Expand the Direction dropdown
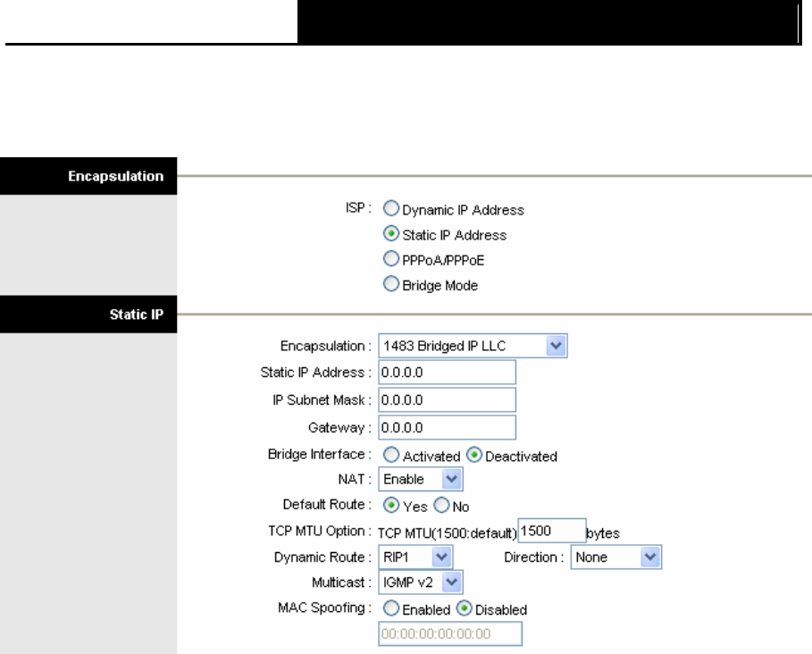812x654 pixels. (x=616, y=558)
